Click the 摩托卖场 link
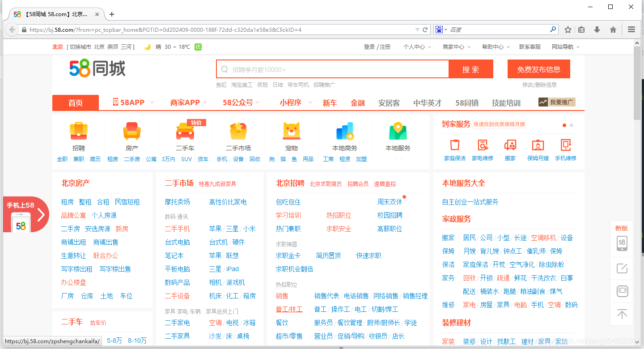 [178, 202]
